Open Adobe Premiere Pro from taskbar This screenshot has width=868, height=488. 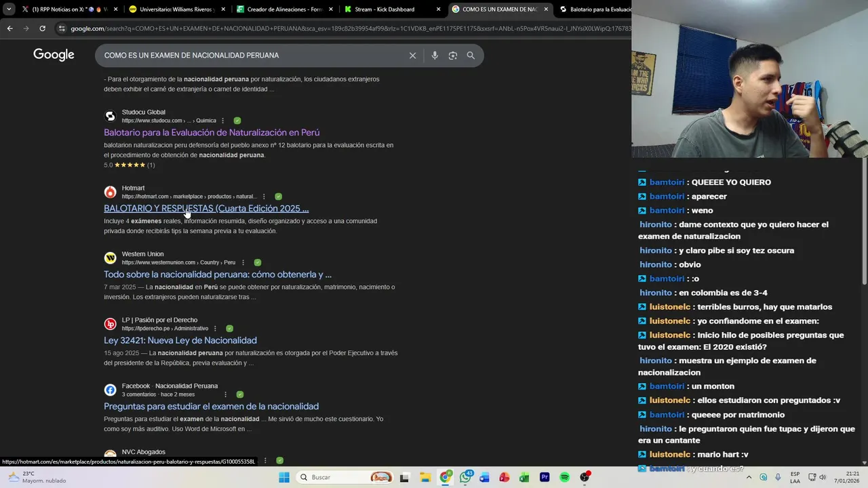[545, 477]
